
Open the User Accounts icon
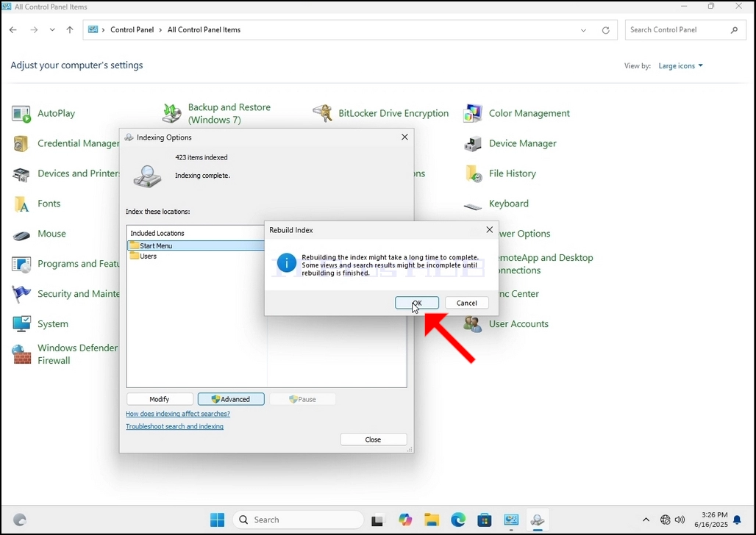click(473, 324)
